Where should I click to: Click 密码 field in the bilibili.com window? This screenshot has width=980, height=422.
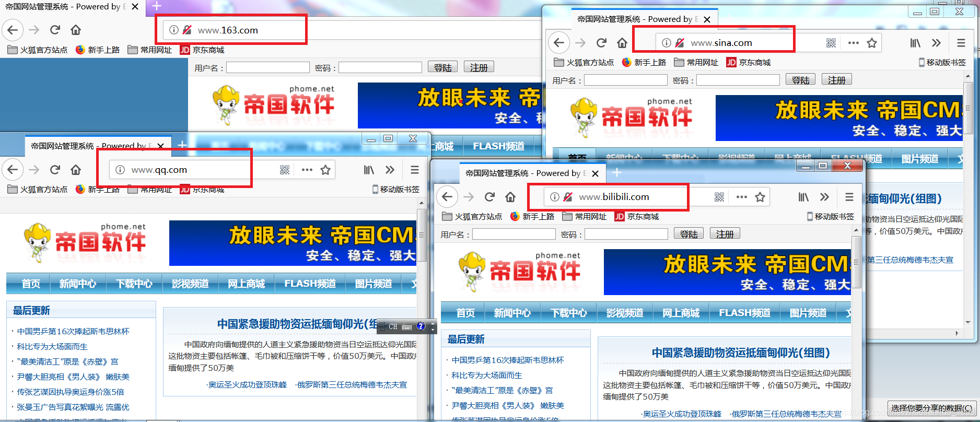626,234
